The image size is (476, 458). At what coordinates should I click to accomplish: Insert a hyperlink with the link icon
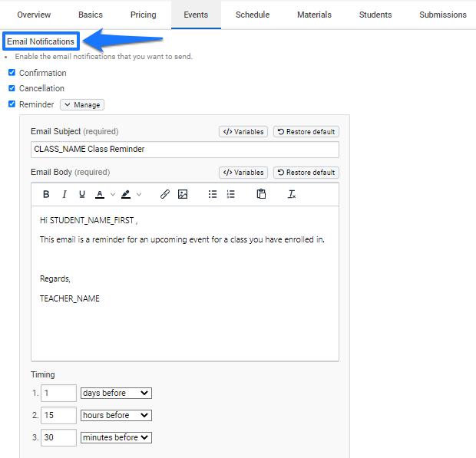pyautogui.click(x=165, y=194)
